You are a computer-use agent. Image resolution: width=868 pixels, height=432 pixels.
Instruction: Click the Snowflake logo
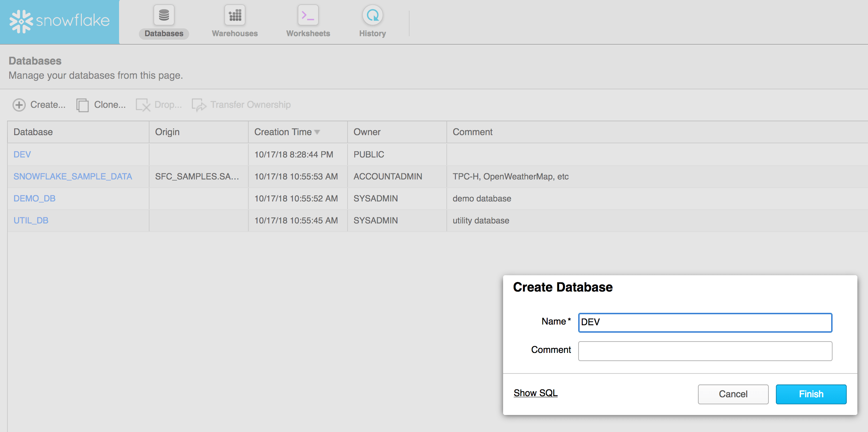59,21
